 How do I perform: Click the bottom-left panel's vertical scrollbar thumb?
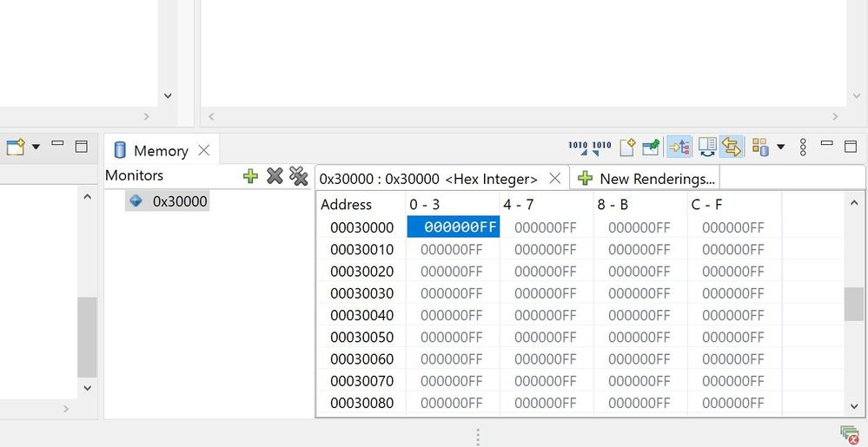(87, 337)
